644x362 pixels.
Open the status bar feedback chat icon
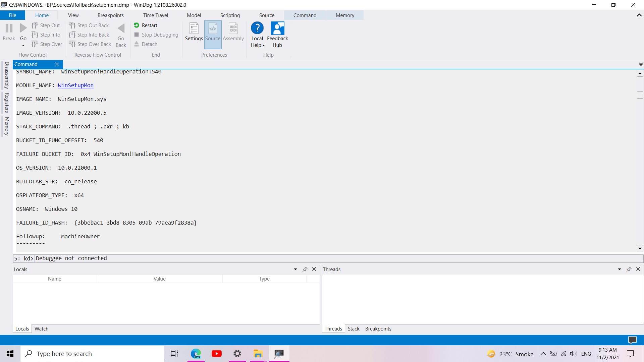point(632,340)
